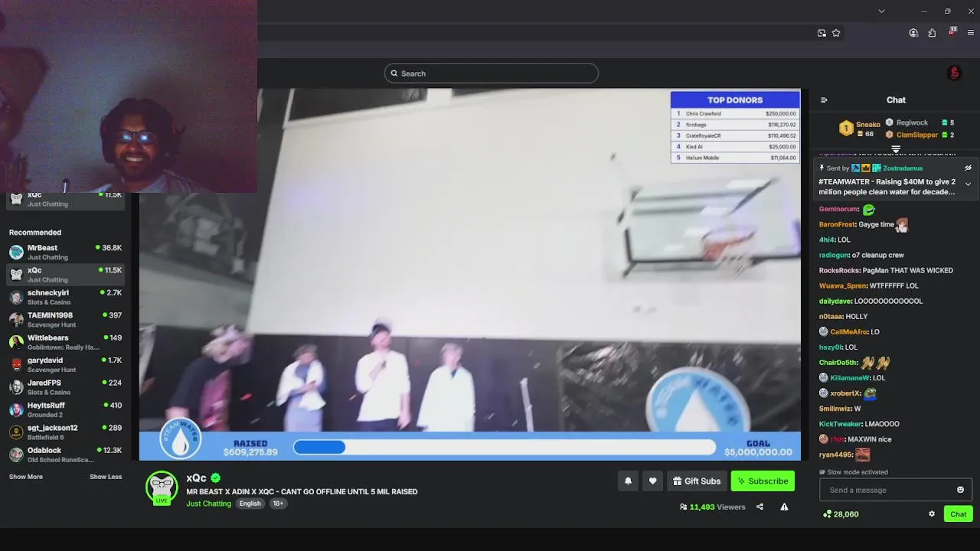The width and height of the screenshot is (980, 551).
Task: Open schneckyirl recommended channel
Action: point(65,297)
